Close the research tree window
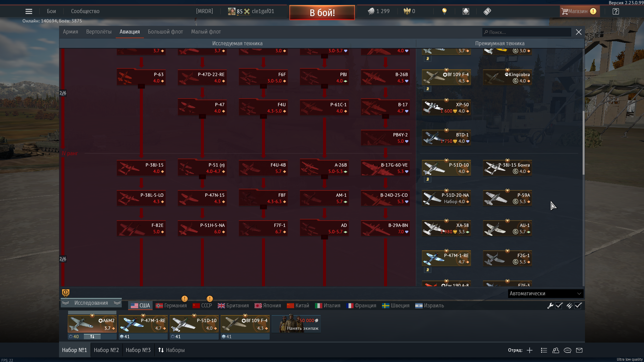Image resolution: width=644 pixels, height=362 pixels. [579, 32]
